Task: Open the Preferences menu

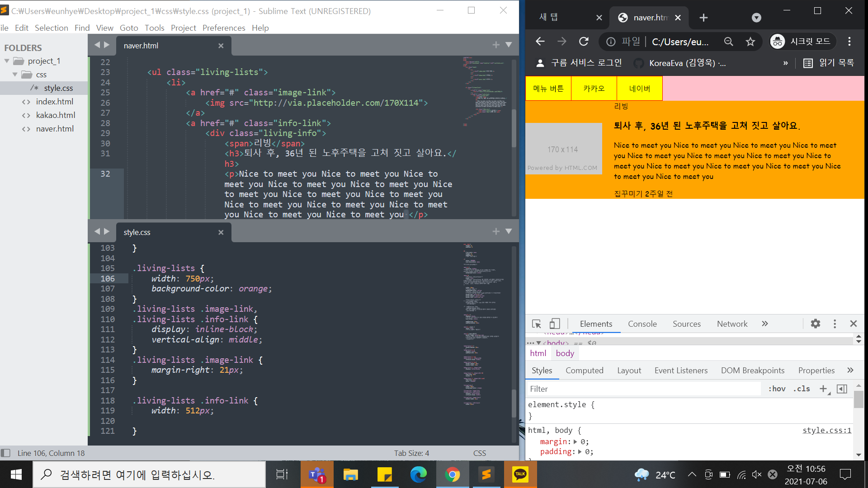Action: pos(223,28)
